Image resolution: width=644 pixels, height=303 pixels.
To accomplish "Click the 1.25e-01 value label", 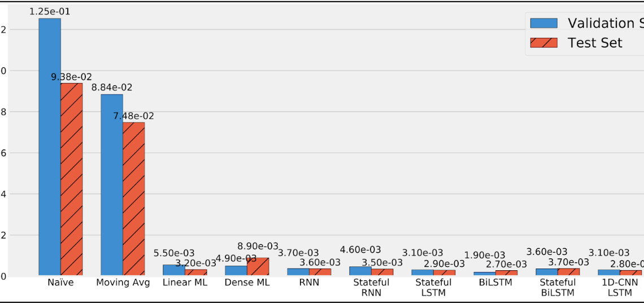I will [x=50, y=11].
